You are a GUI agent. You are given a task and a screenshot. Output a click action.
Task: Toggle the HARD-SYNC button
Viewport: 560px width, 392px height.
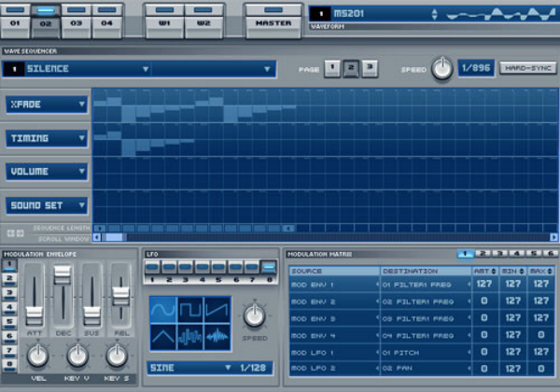coord(528,68)
